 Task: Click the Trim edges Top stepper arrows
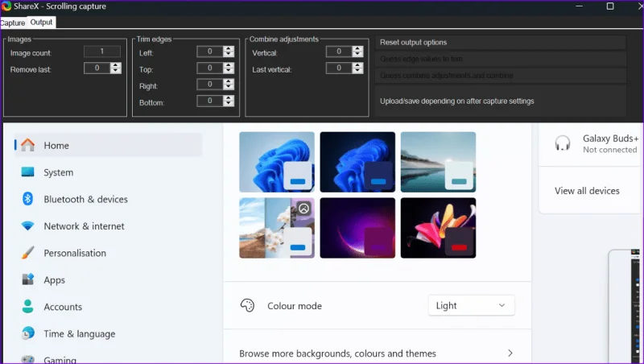(229, 68)
